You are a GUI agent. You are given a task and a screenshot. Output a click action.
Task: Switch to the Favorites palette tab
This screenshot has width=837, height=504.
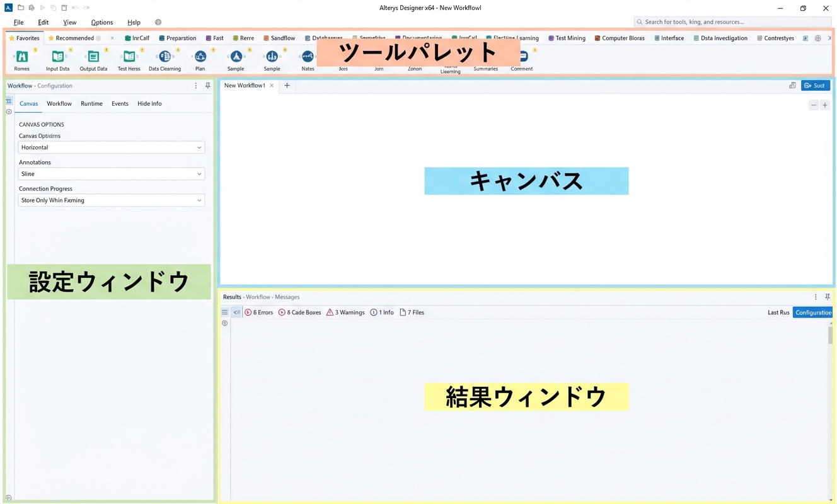point(24,38)
